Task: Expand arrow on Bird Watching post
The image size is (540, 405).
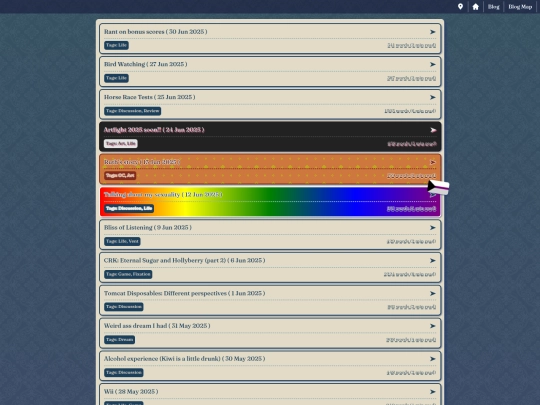Action: point(433,64)
